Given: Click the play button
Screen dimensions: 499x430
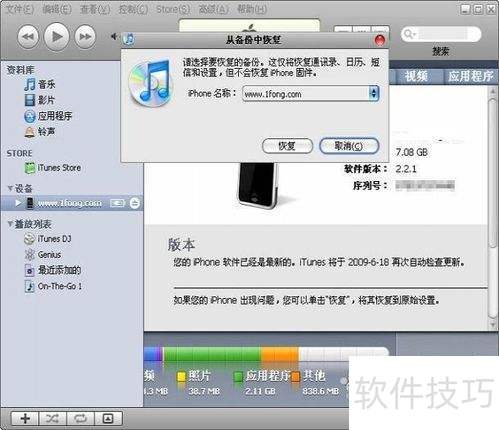Looking at the screenshot, I should click(x=56, y=36).
